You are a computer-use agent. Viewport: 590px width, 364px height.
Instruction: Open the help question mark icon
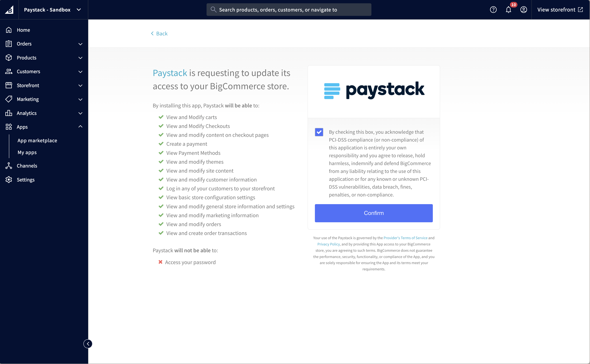tap(493, 10)
